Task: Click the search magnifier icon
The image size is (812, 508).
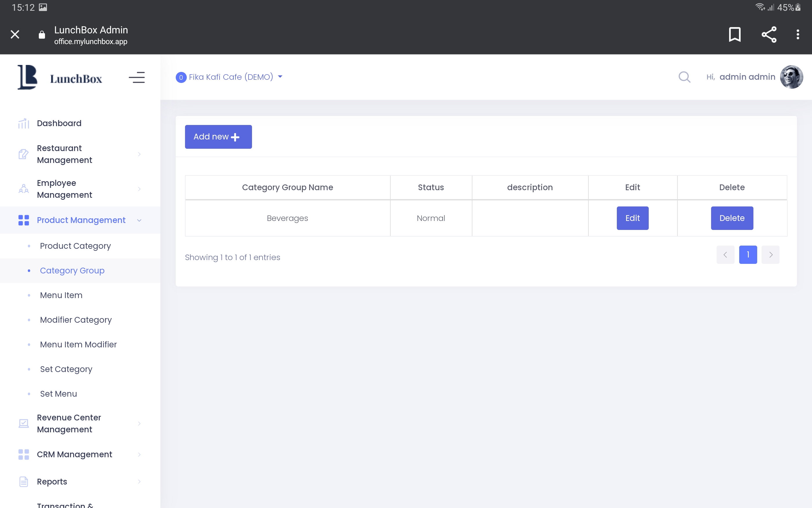Action: 684,77
